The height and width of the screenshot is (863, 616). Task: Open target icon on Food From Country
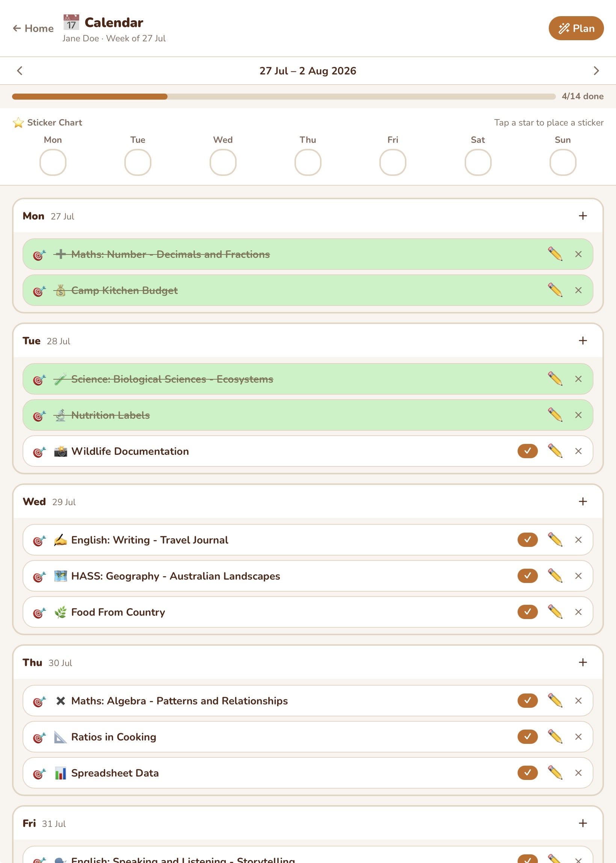(39, 612)
